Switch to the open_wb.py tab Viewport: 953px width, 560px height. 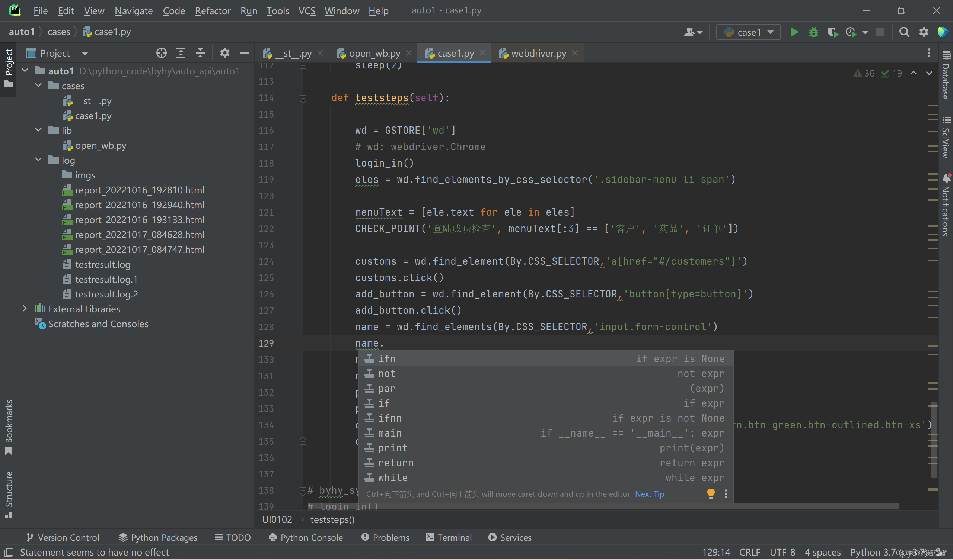[x=374, y=53]
